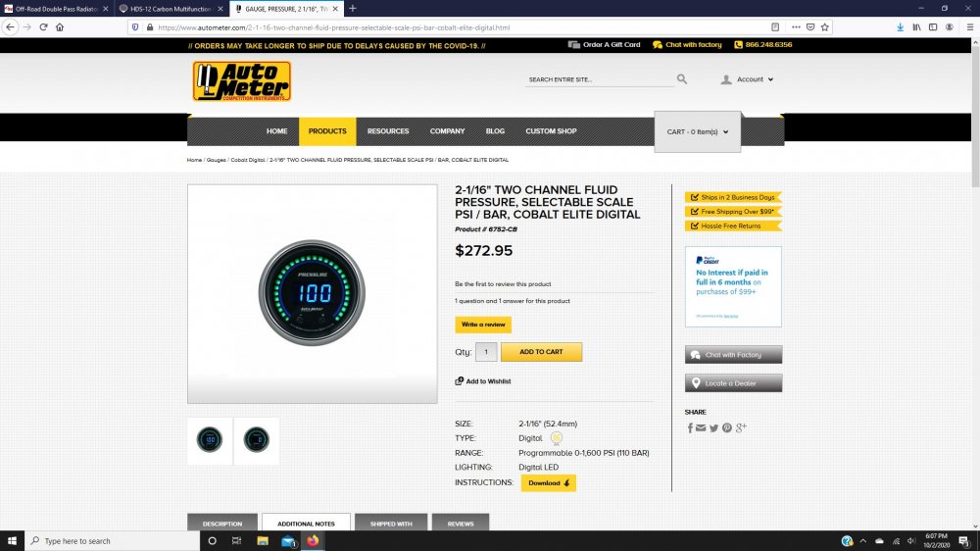Image resolution: width=980 pixels, height=551 pixels.
Task: Pin product using Pinterest icon
Action: pos(726,427)
